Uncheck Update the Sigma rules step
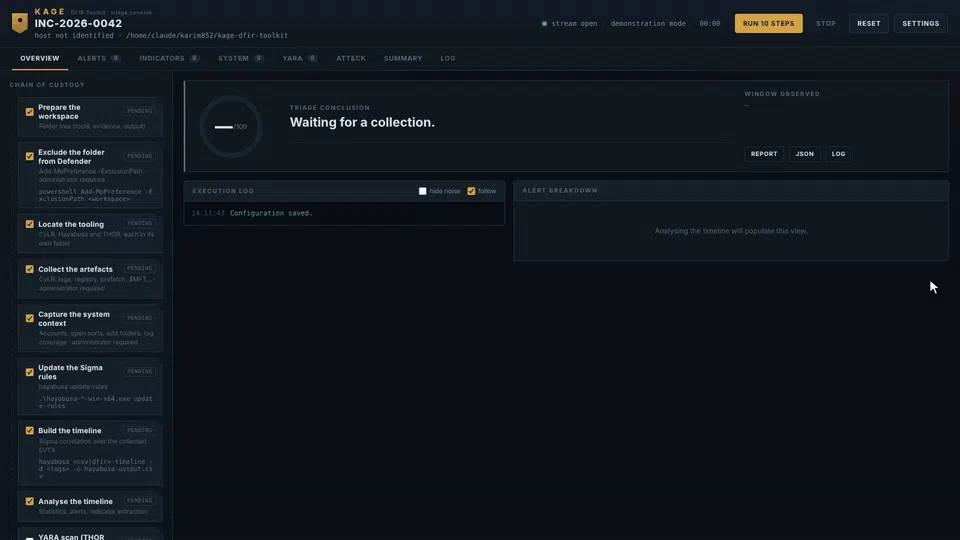Viewport: 960px width, 540px height. (29, 372)
